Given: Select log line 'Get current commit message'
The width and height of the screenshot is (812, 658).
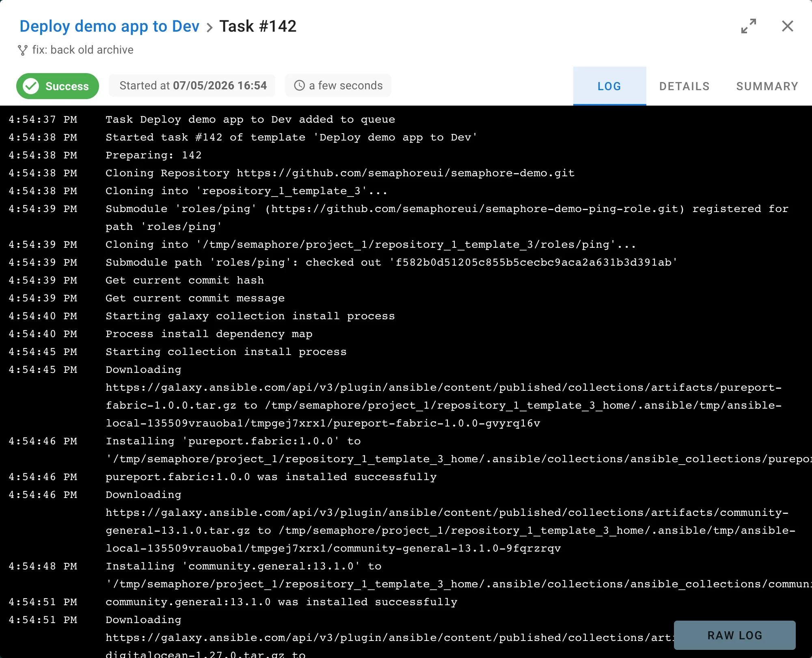Looking at the screenshot, I should 195,298.
